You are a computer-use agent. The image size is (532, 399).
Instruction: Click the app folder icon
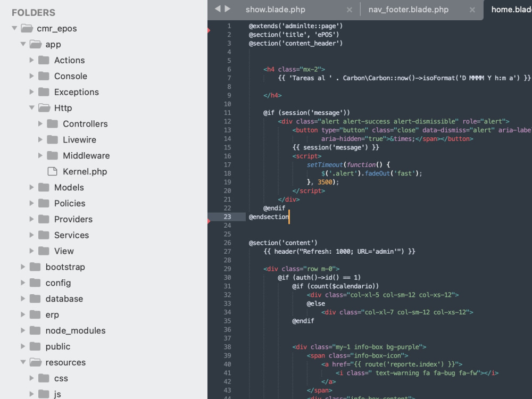coord(36,44)
